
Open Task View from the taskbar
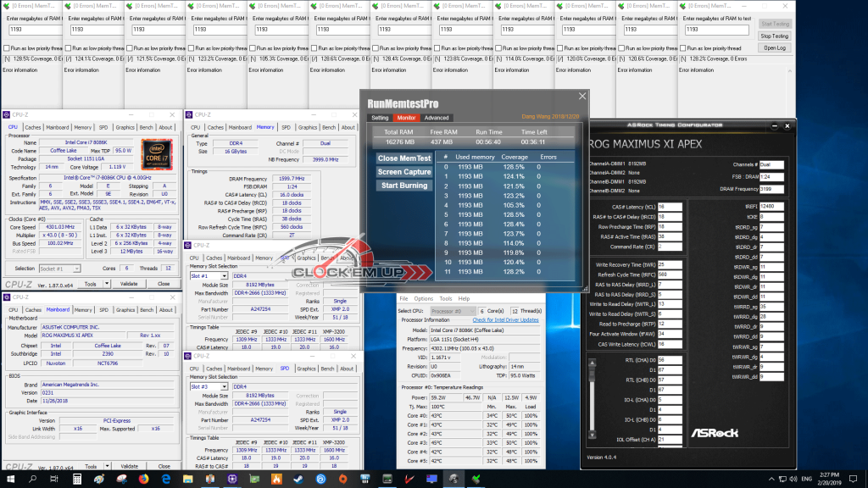point(54,479)
